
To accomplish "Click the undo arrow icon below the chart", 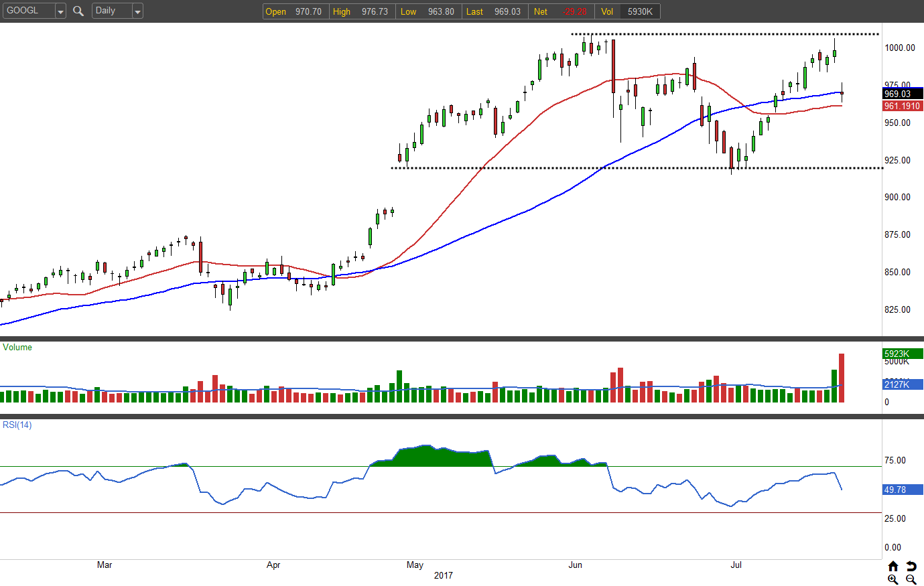I will (x=911, y=567).
